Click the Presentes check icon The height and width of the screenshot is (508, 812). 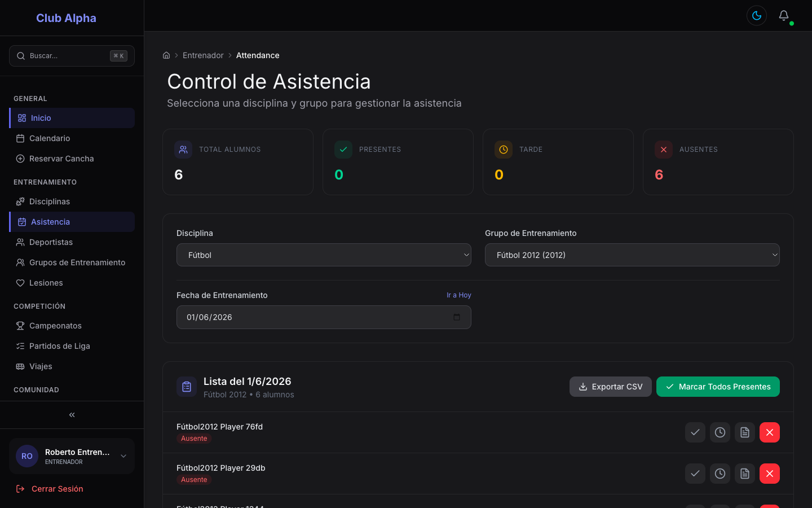point(343,150)
